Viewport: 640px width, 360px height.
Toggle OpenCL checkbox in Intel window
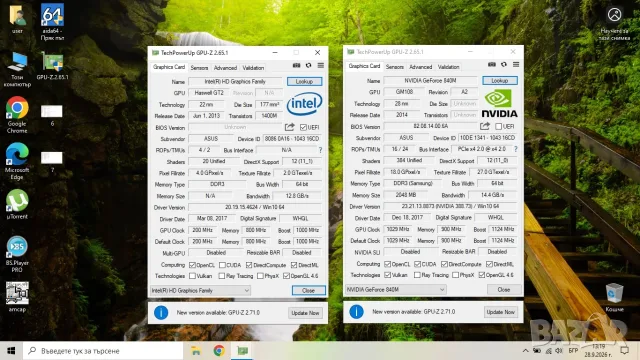point(193,265)
